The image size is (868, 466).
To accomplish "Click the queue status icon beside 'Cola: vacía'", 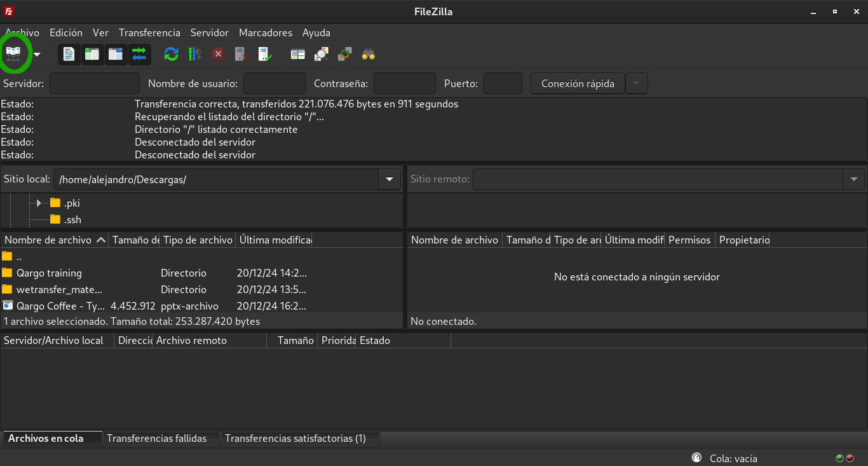I will tap(696, 458).
